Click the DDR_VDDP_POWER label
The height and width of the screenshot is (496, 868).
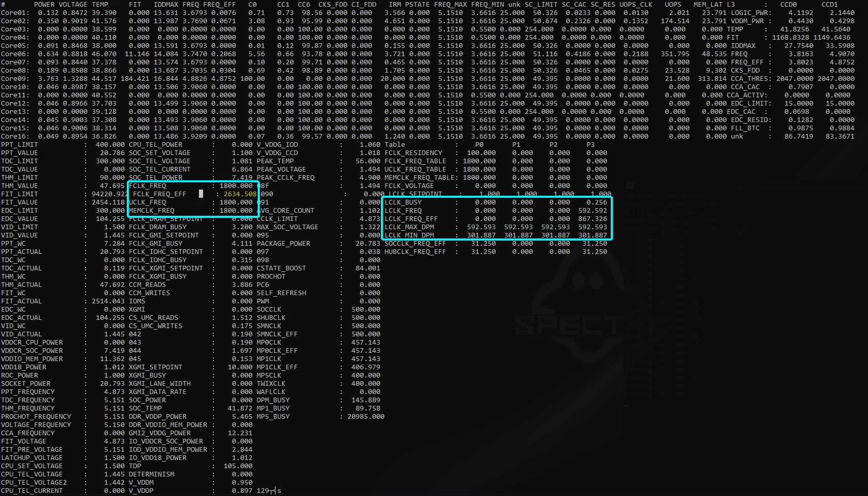pyautogui.click(x=158, y=417)
